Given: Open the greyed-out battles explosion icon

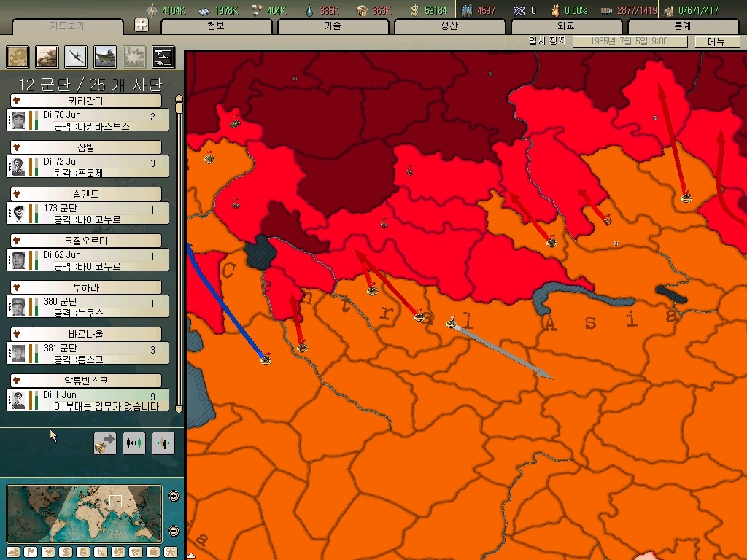Looking at the screenshot, I should (x=134, y=57).
